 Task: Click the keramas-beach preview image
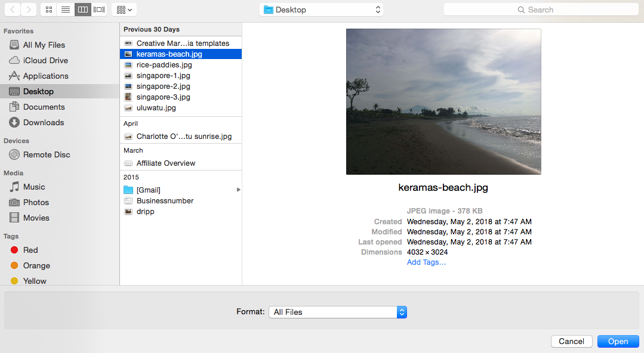[443, 102]
